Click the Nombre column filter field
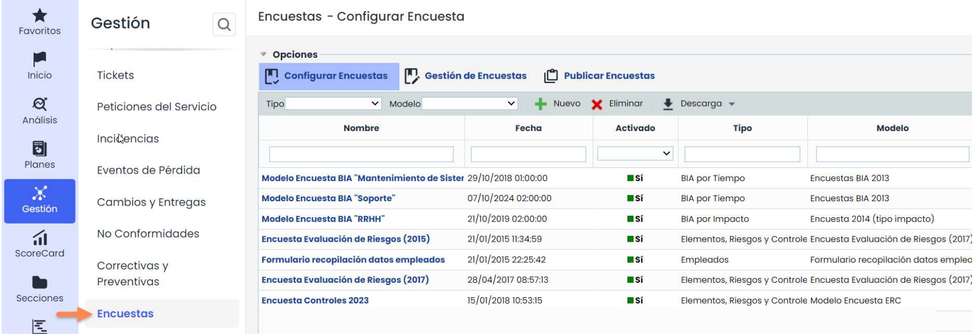 (361, 154)
